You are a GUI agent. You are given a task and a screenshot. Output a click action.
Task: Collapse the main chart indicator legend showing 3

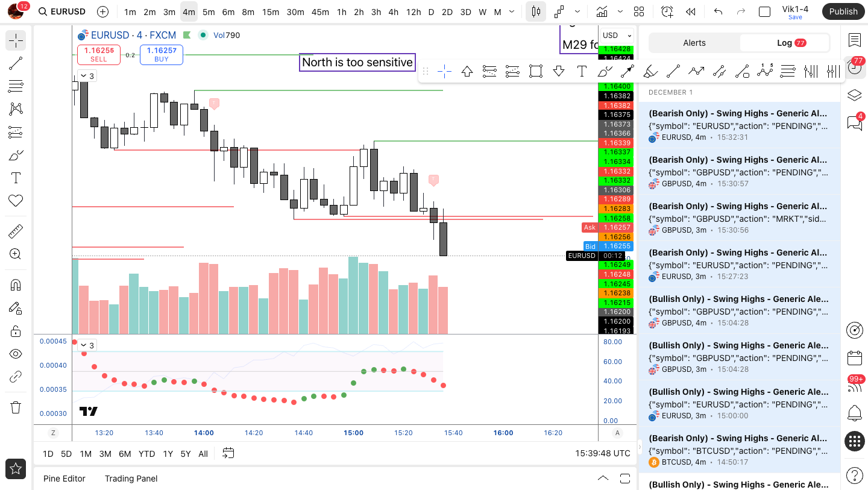click(x=87, y=76)
